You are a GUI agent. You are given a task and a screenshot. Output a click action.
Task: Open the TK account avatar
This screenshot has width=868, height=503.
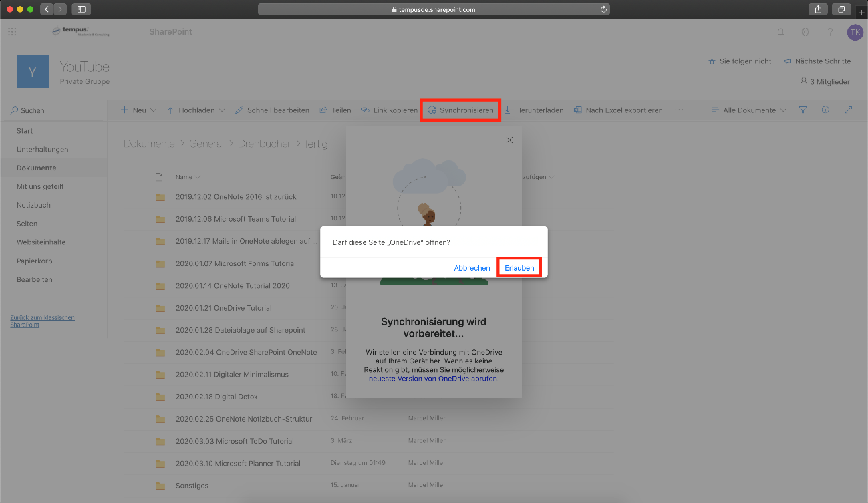click(855, 32)
